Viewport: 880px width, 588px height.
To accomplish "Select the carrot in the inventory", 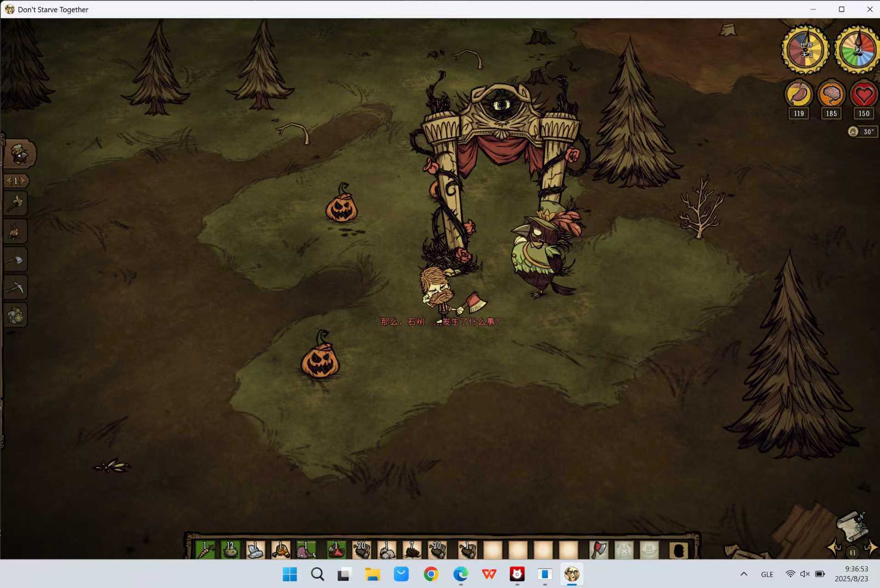I will coord(205,549).
